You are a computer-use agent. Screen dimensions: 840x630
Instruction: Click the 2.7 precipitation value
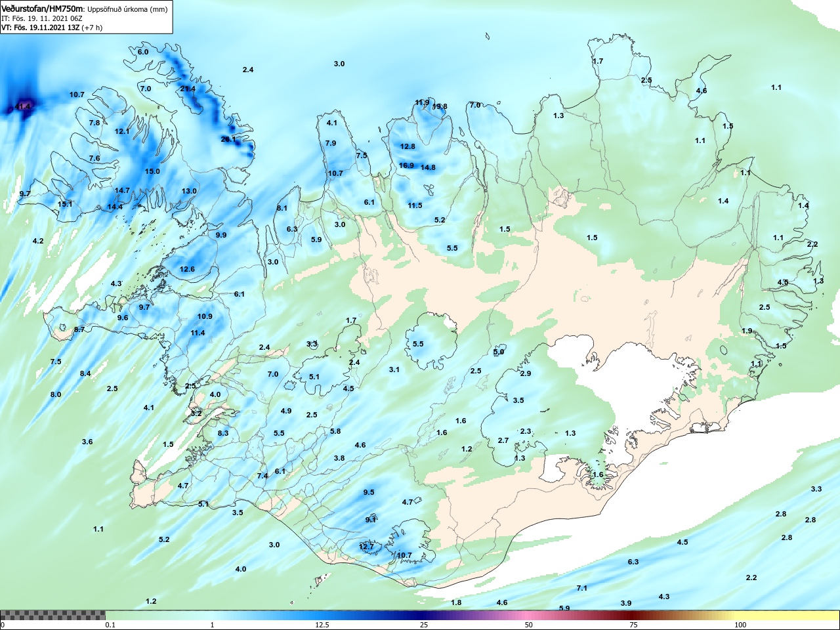503,440
